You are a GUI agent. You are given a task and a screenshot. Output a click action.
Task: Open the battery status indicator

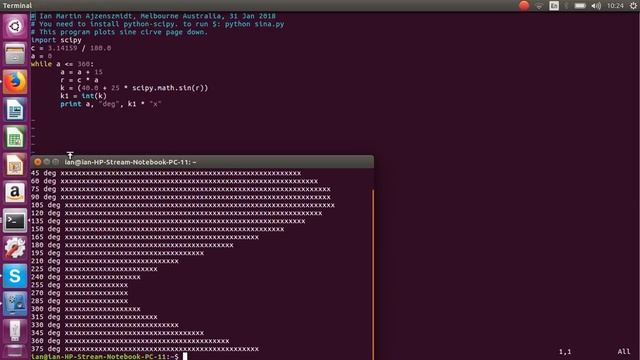[x=580, y=6]
